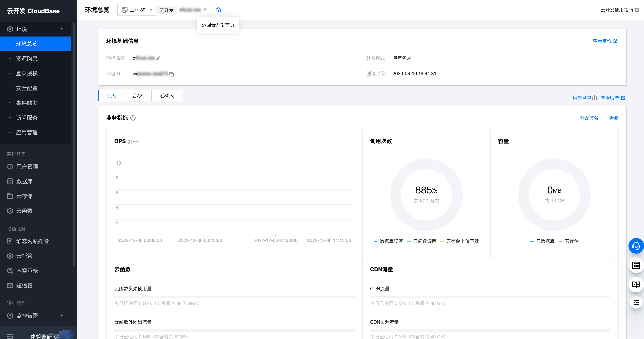Screen dimensions: 644x339
Task: Open the 上海 39 region dropdown
Action: click(x=136, y=10)
